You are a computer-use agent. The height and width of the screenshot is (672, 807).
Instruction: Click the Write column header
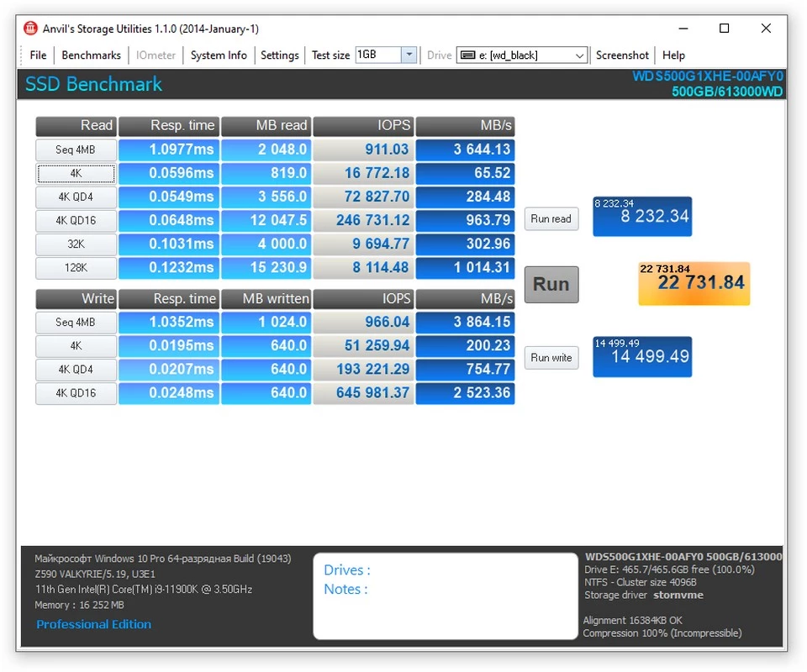[x=76, y=299]
